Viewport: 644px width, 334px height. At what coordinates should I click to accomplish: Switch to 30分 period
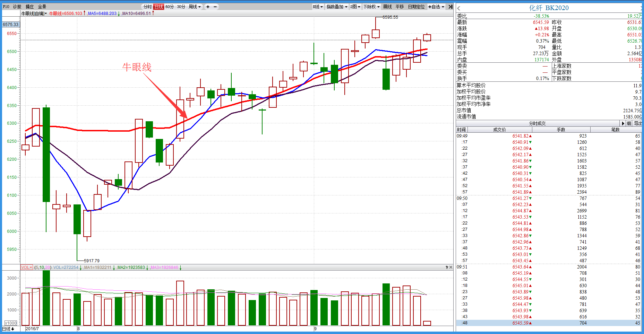click(181, 7)
